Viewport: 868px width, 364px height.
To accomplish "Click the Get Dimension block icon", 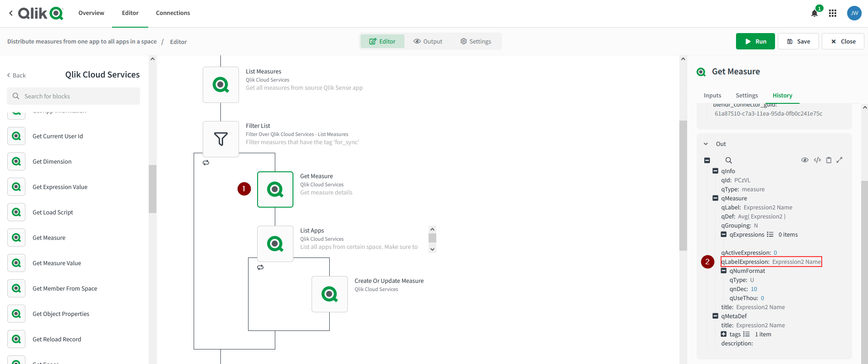I will (16, 161).
